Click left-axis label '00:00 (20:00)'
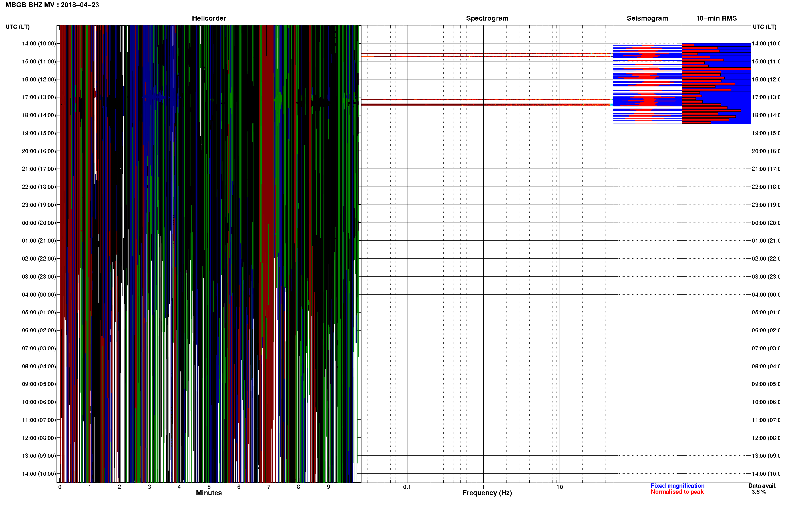 tap(39, 223)
